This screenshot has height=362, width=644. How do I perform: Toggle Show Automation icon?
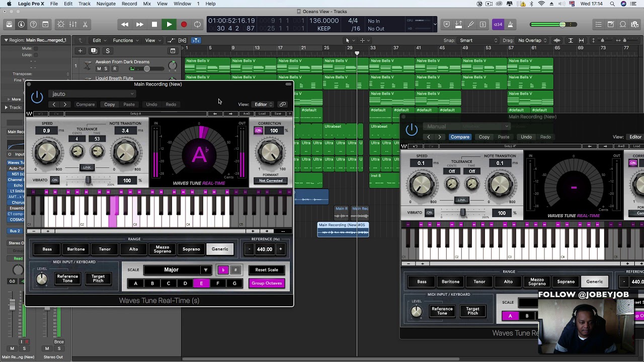tap(171, 40)
